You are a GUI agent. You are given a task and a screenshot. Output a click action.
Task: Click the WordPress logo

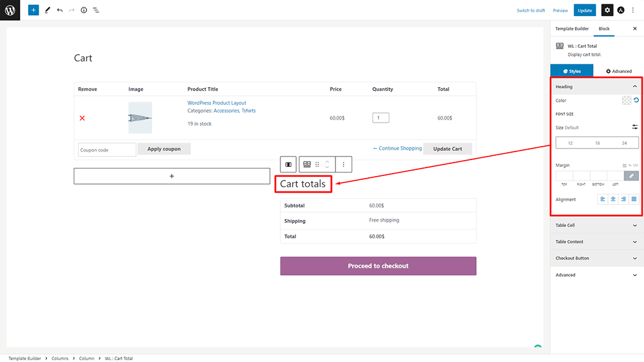10,10
